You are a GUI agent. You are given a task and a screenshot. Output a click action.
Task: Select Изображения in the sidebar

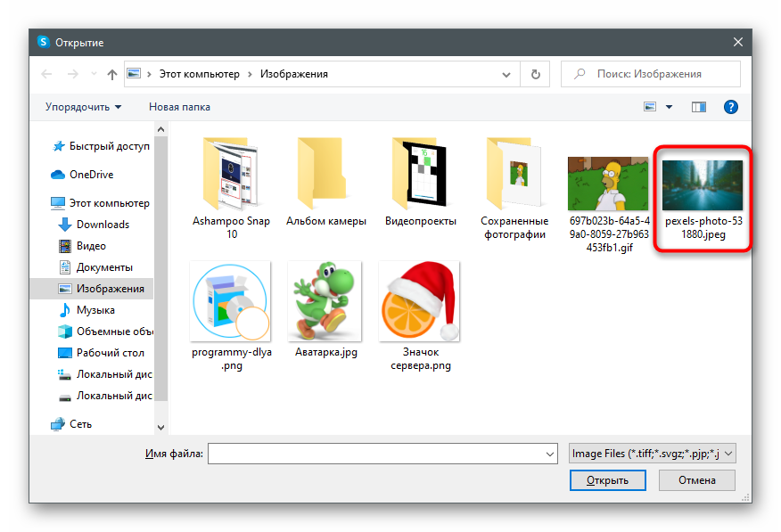[x=92, y=289]
